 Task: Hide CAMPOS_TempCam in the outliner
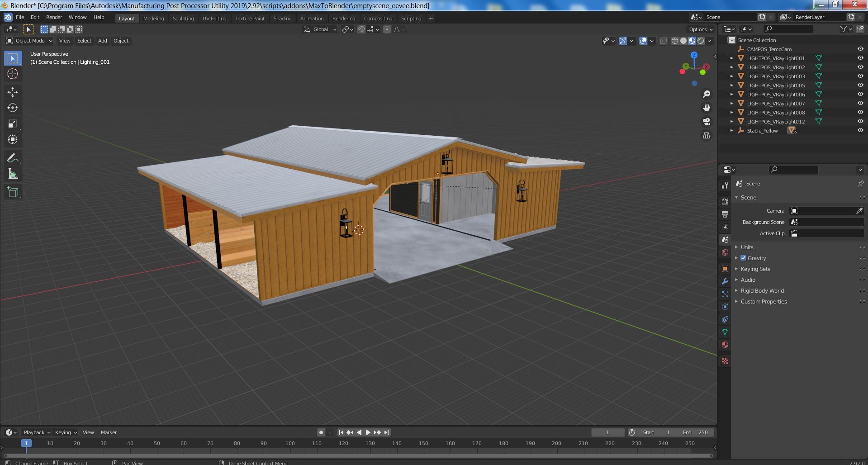pyautogui.click(x=860, y=49)
